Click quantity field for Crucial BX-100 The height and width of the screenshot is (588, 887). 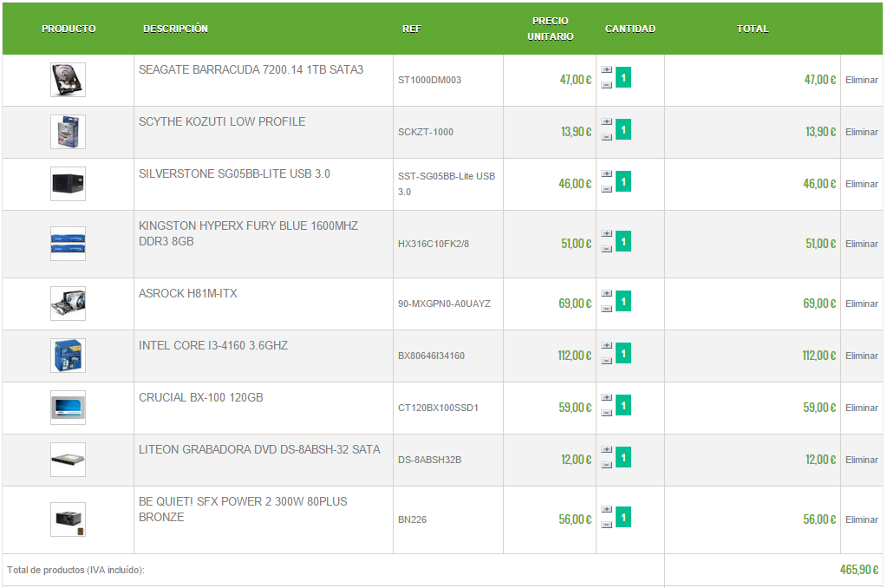[x=623, y=406]
